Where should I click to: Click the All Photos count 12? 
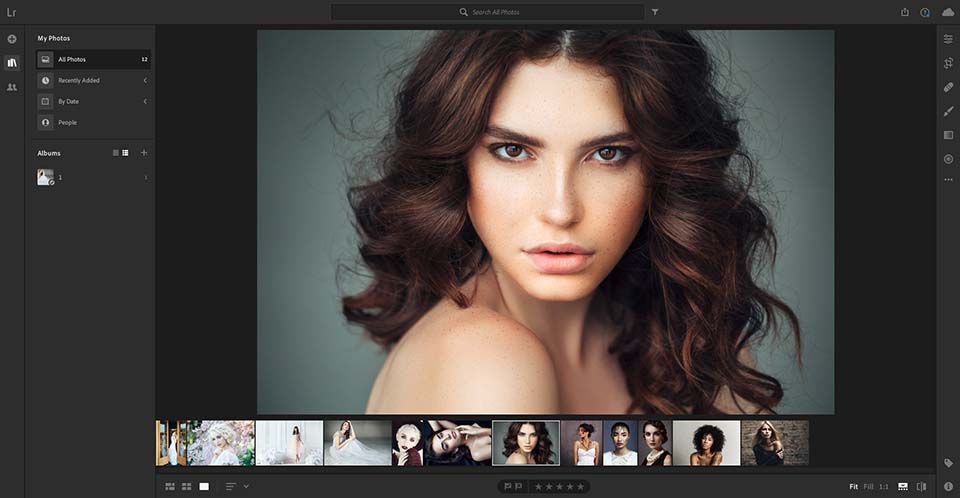pos(144,59)
